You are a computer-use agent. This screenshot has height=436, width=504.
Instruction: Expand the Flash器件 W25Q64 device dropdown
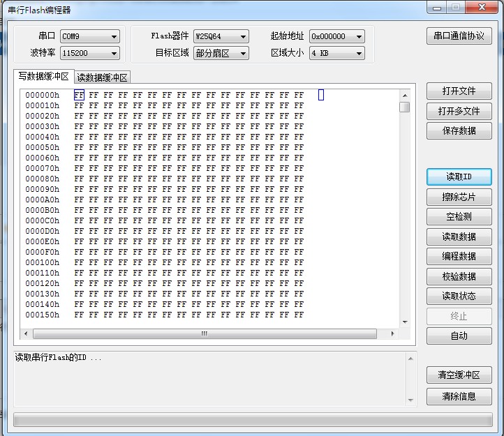[221, 36]
